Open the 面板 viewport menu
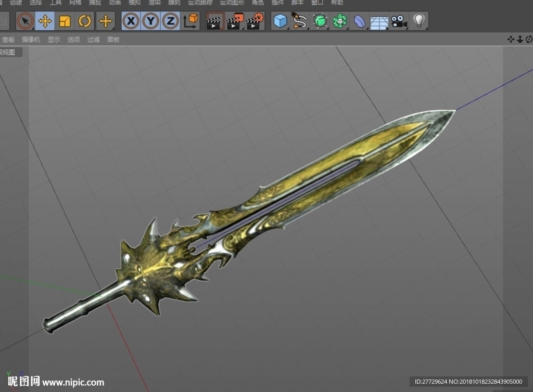The height and width of the screenshot is (392, 533). [113, 40]
